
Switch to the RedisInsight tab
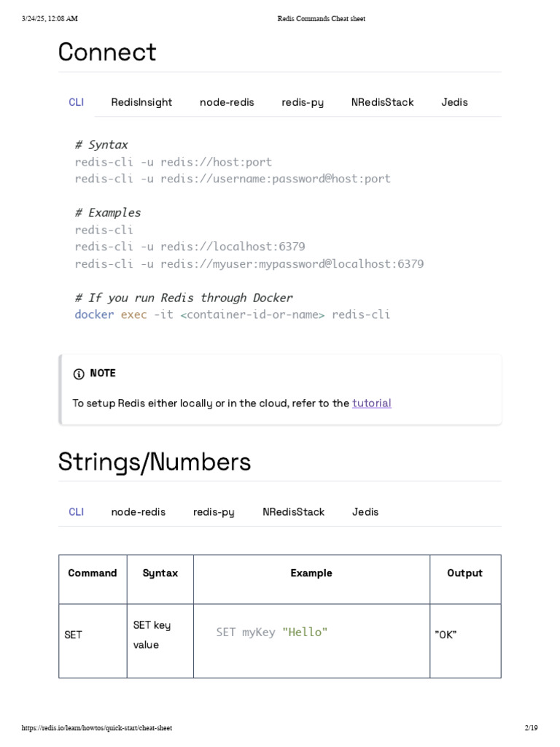pos(141,102)
